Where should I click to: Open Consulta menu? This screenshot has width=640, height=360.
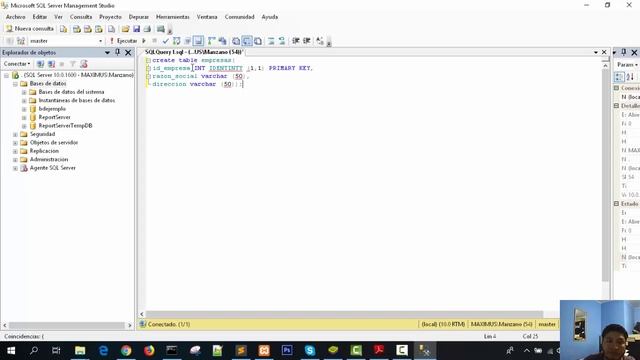coord(81,17)
